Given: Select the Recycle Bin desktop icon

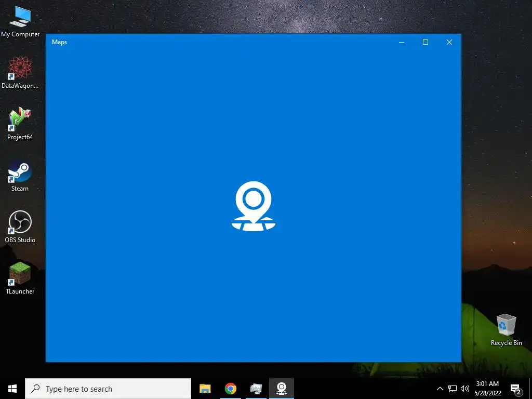Looking at the screenshot, I should tap(506, 330).
